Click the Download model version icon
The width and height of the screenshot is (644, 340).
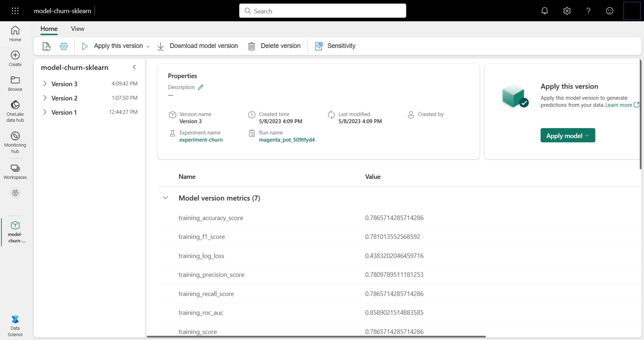[161, 46]
